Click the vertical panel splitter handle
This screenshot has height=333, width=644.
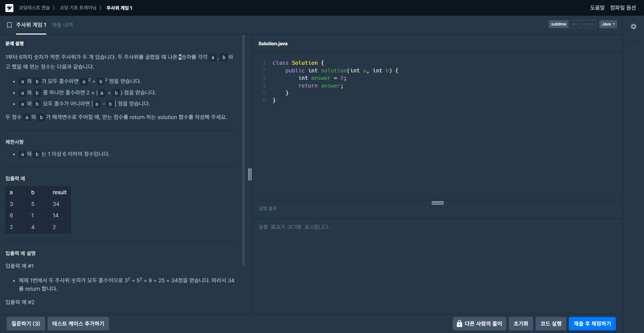click(x=250, y=174)
